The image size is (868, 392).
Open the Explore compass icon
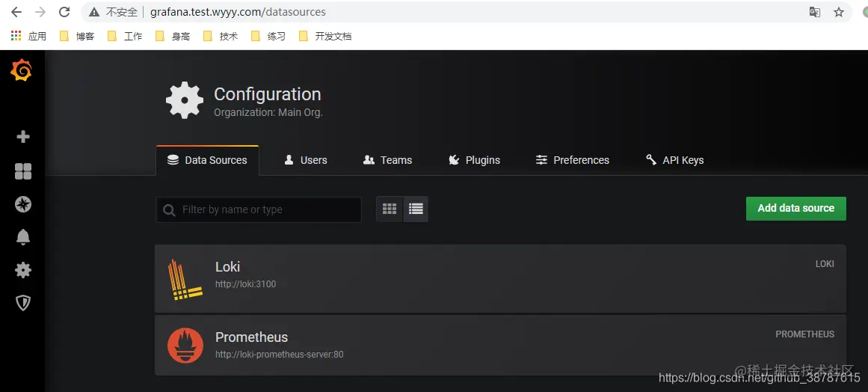pos(22,204)
